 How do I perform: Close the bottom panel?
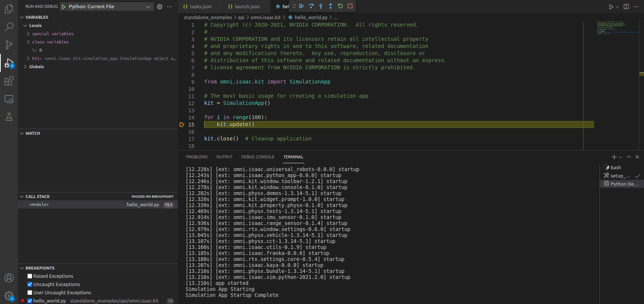coord(637,157)
